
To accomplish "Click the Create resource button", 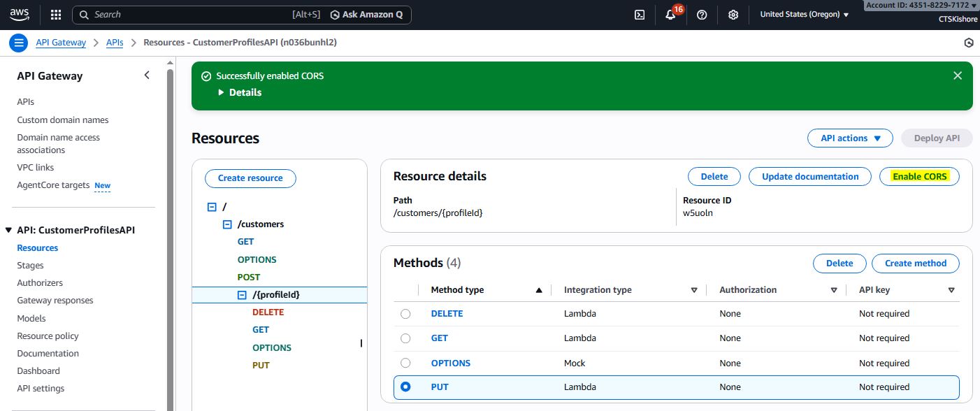I will (250, 178).
